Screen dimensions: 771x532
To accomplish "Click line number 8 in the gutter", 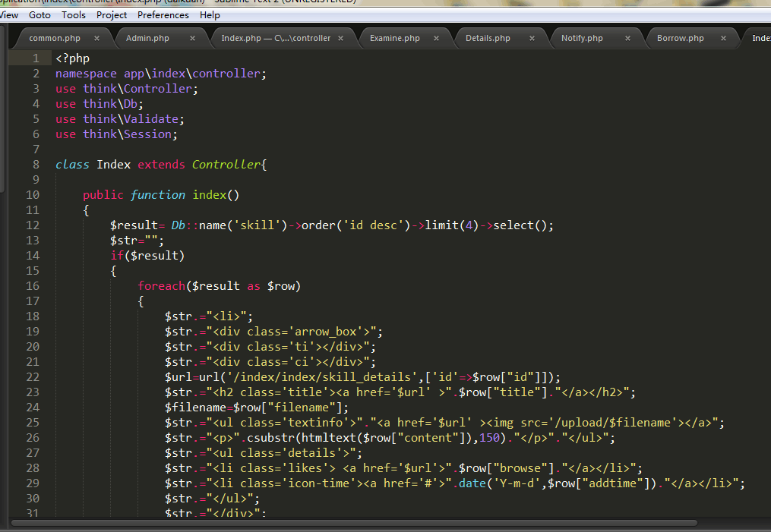I will coord(36,165).
